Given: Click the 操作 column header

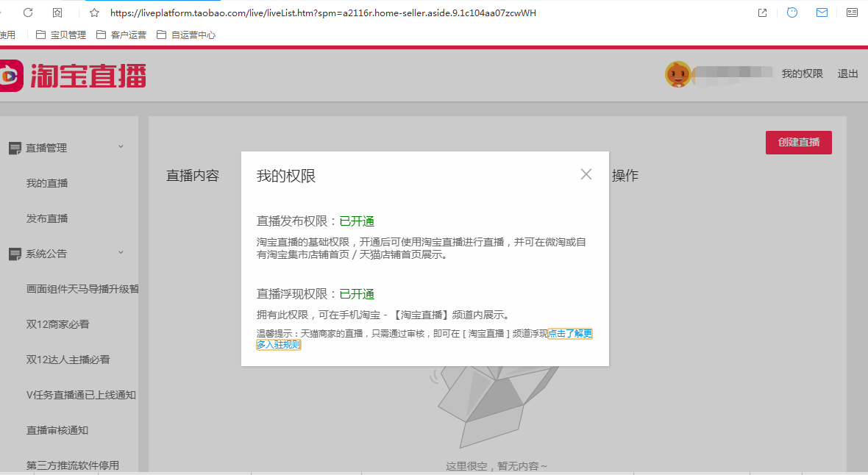Looking at the screenshot, I should [625, 176].
